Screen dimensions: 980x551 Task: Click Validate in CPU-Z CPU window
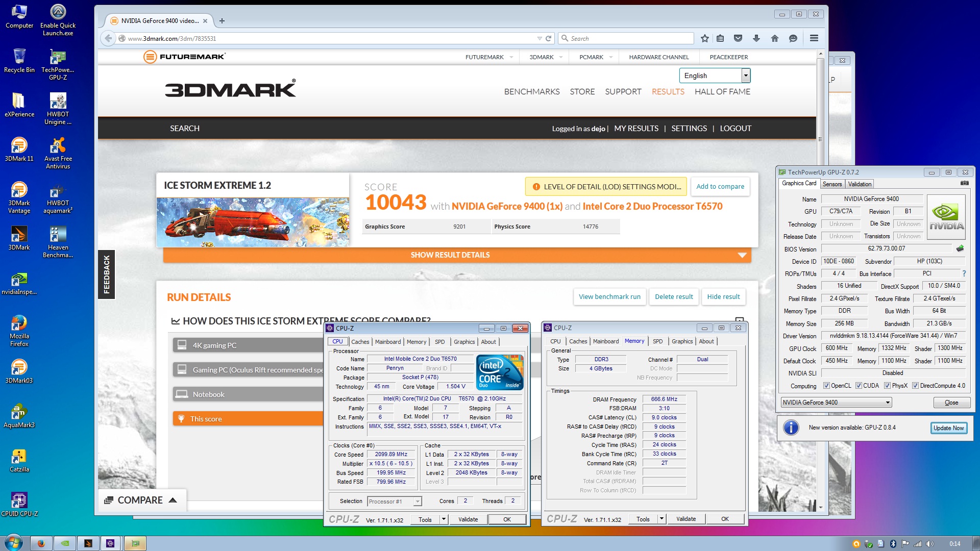(x=468, y=519)
